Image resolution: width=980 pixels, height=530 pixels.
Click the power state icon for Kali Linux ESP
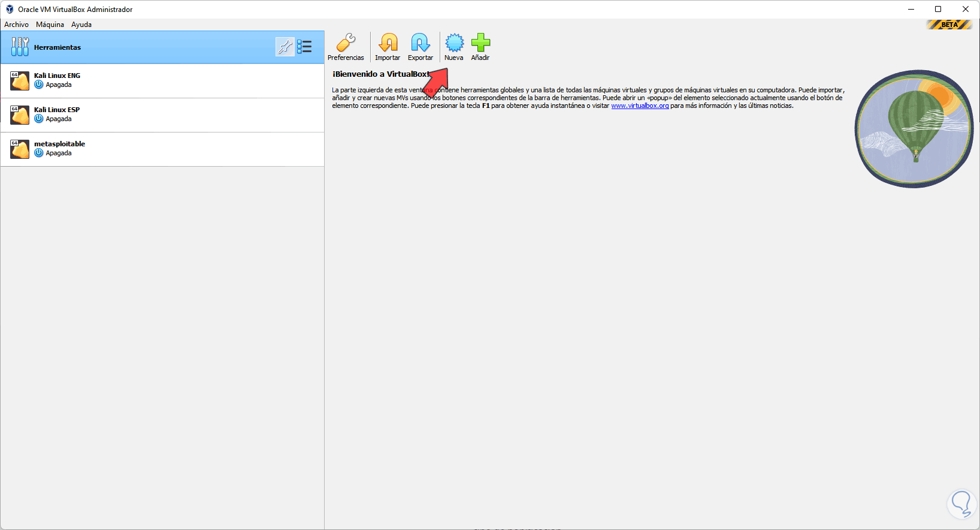pyautogui.click(x=39, y=119)
